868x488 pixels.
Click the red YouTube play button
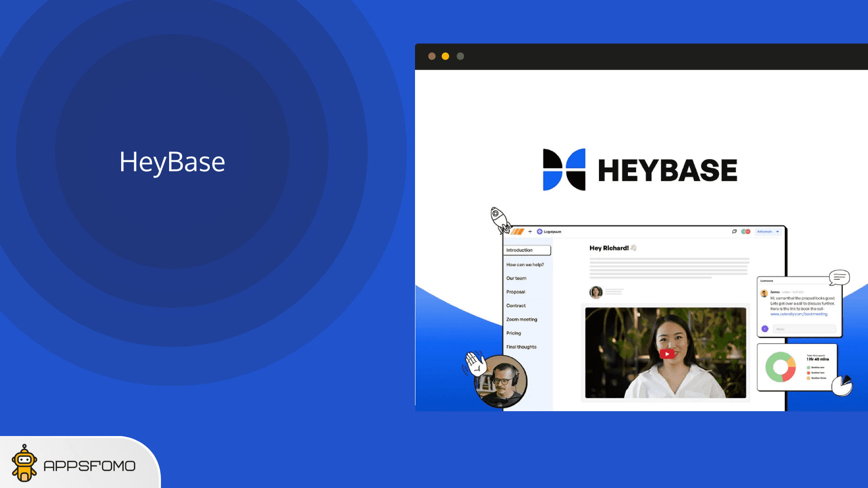pos(666,354)
